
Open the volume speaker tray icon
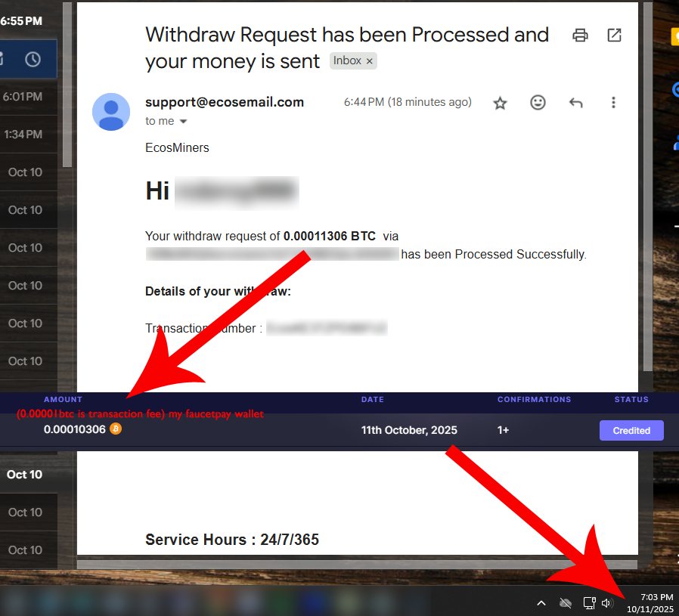[606, 602]
